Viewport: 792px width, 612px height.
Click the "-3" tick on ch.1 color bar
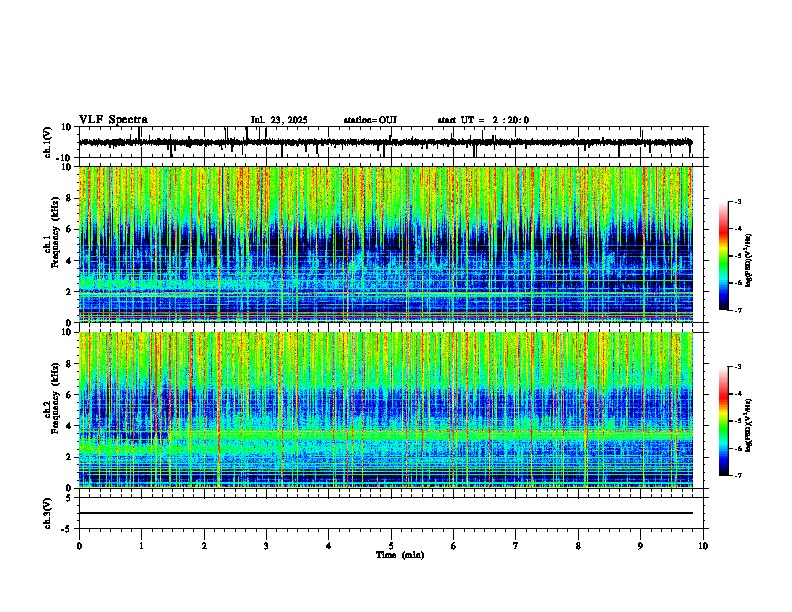pyautogui.click(x=738, y=201)
